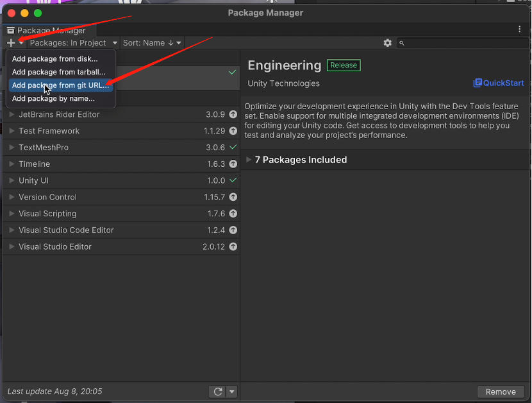The width and height of the screenshot is (532, 403).
Task: Click the refresh package list icon
Action: (x=217, y=391)
